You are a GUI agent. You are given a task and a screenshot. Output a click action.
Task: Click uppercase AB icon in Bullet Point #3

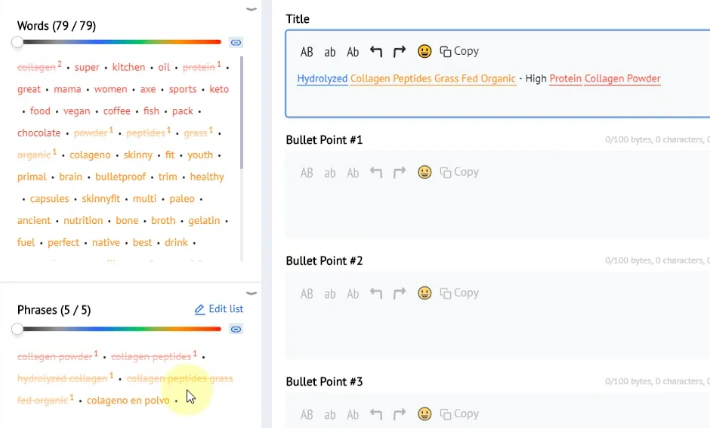[x=307, y=414]
